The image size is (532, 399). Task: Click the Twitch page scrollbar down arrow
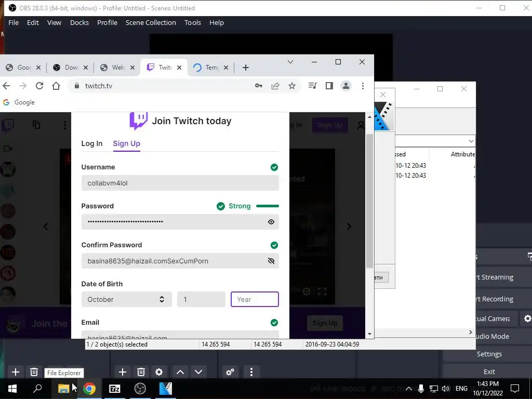coord(369,334)
